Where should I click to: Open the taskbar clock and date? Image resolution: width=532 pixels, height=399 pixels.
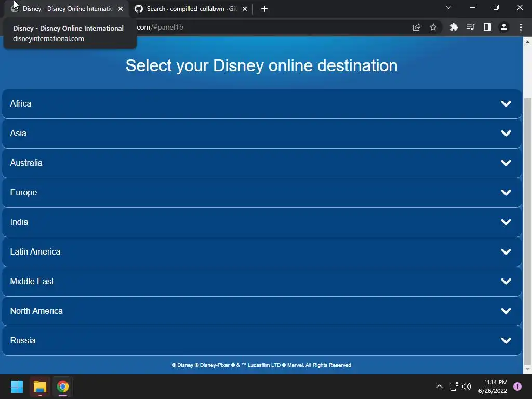pos(493,387)
